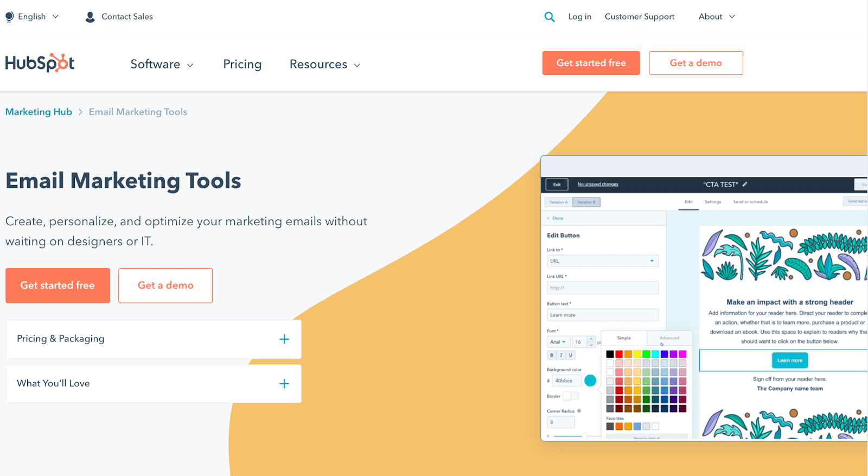Pick the bright yellow top-row swatch
Image resolution: width=868 pixels, height=476 pixels.
point(637,354)
